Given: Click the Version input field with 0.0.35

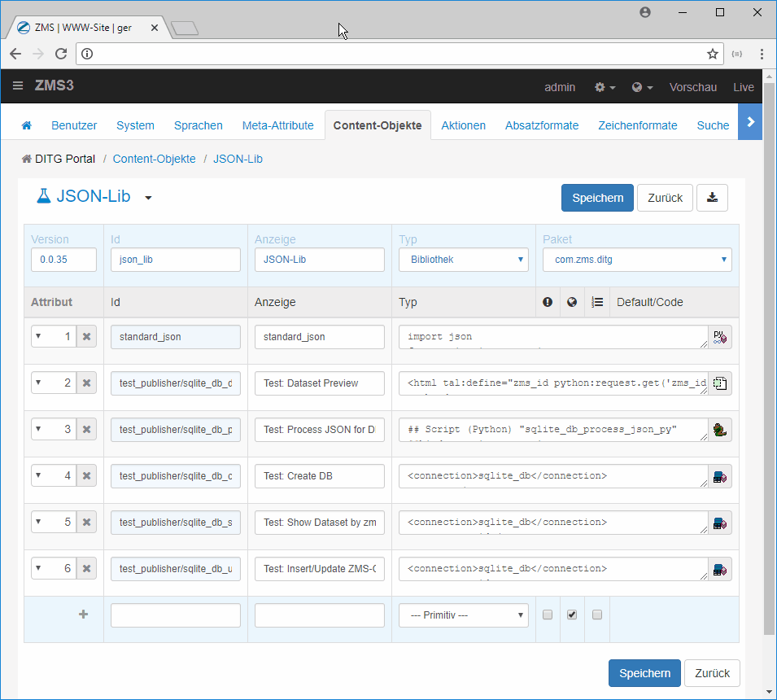Looking at the screenshot, I should [64, 260].
